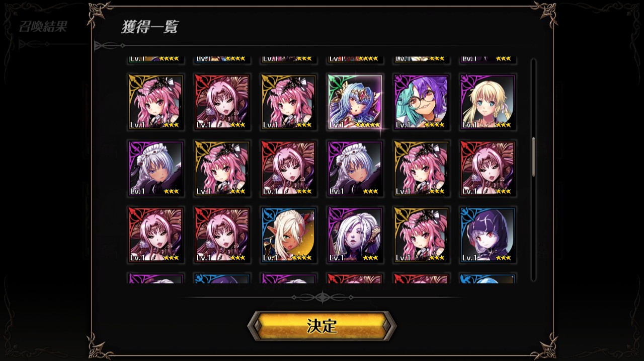Select the hooded dark-haired character icon

coord(488,235)
